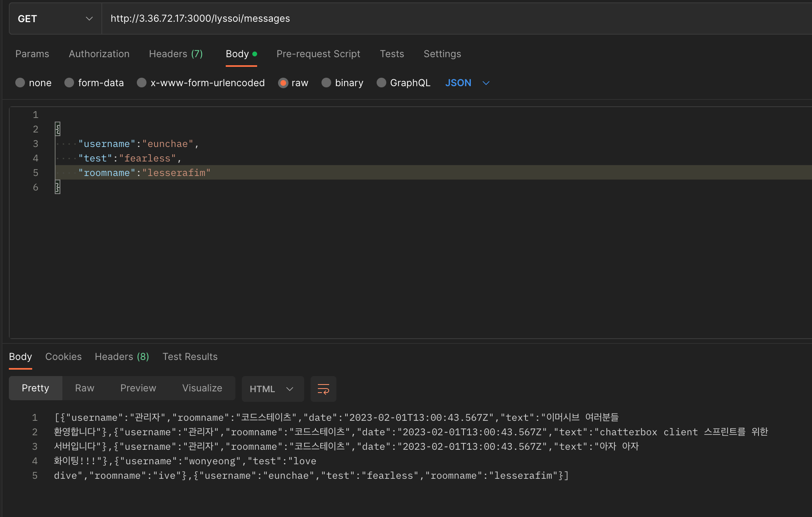
Task: Open the GET method dropdown
Action: tap(55, 19)
